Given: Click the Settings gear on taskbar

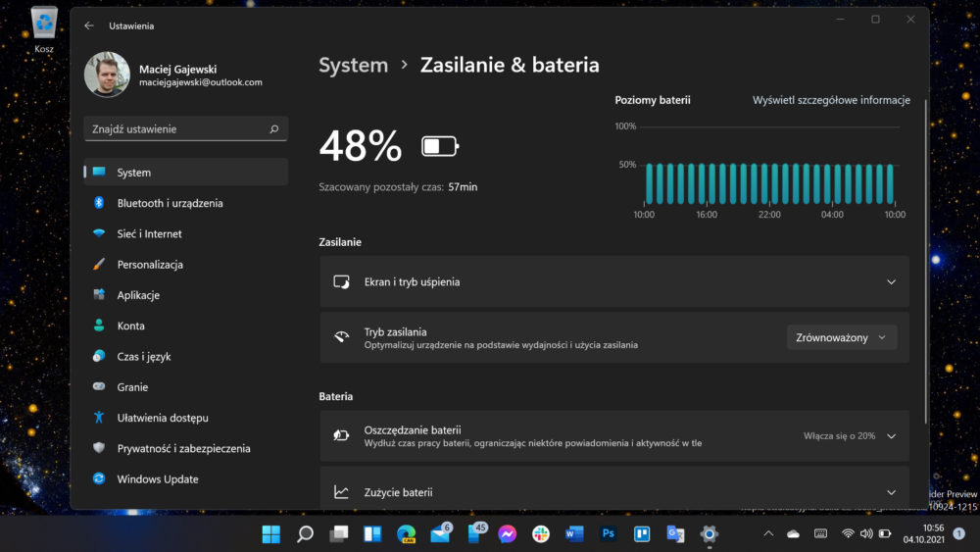Looking at the screenshot, I should click(709, 534).
